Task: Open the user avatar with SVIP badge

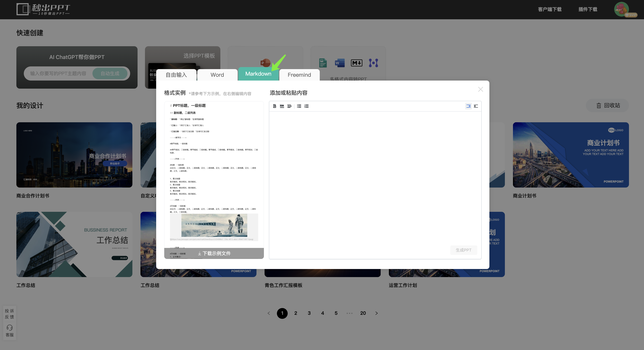Action: [x=622, y=9]
